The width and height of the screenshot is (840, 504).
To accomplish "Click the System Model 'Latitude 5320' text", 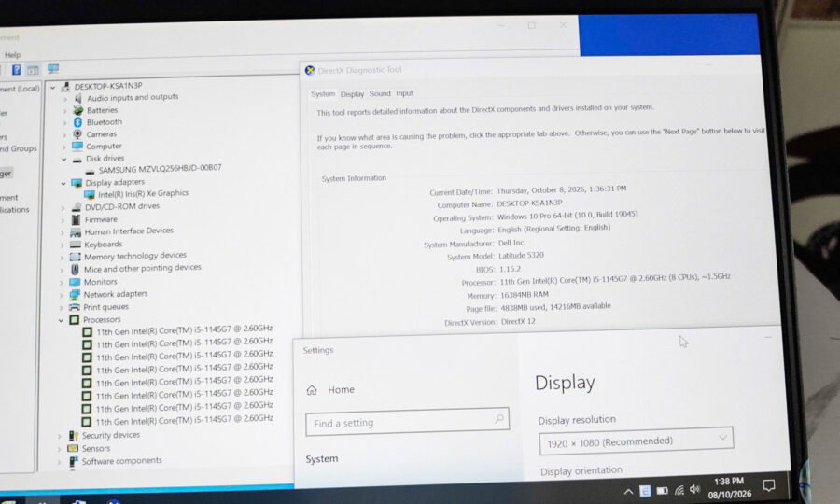I will click(x=521, y=256).
